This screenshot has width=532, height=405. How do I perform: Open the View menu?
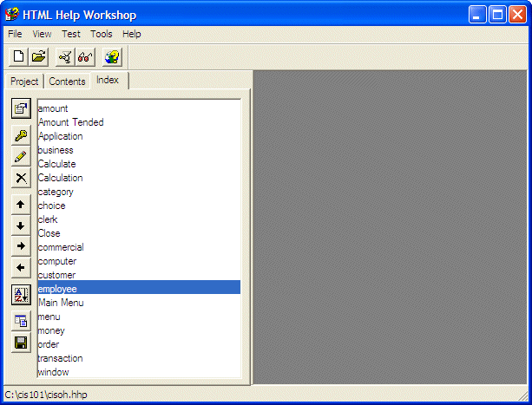42,34
